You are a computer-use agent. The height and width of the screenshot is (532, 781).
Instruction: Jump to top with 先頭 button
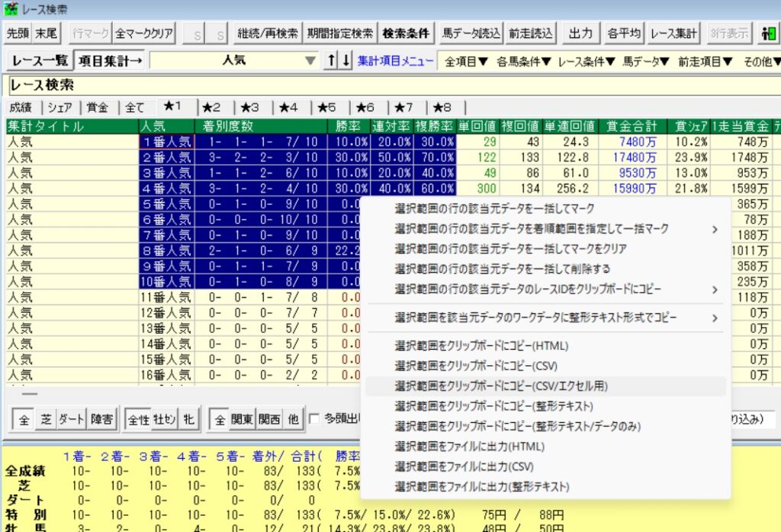click(18, 34)
